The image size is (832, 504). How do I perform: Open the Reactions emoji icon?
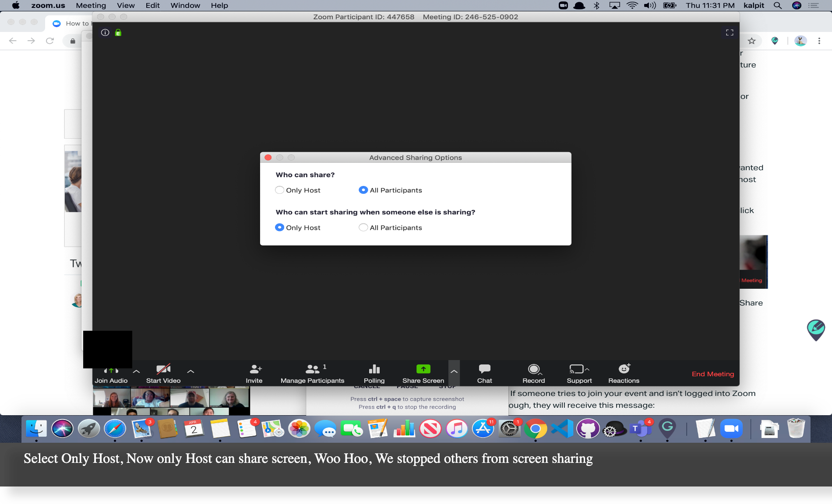[624, 370]
